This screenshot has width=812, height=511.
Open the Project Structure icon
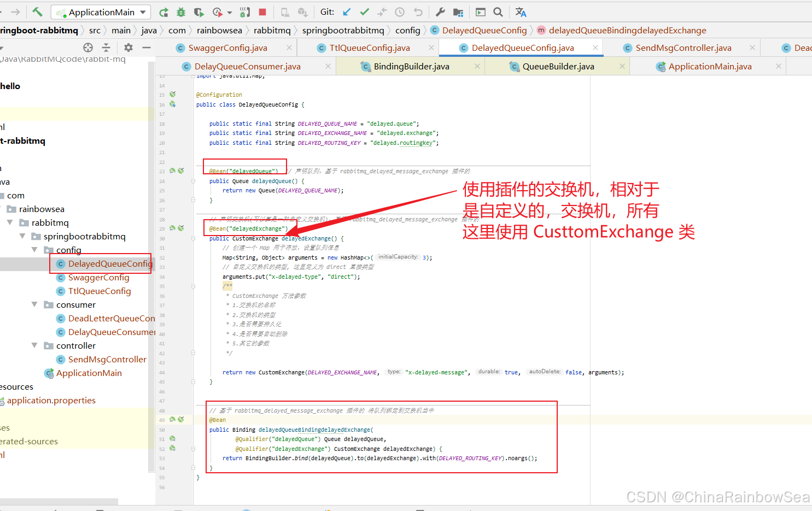point(458,12)
